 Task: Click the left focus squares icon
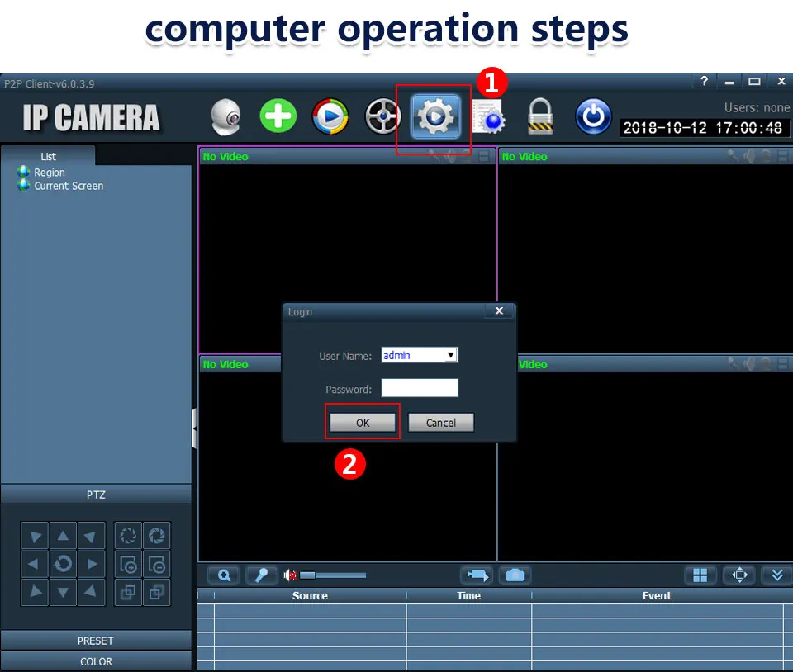[x=128, y=592]
